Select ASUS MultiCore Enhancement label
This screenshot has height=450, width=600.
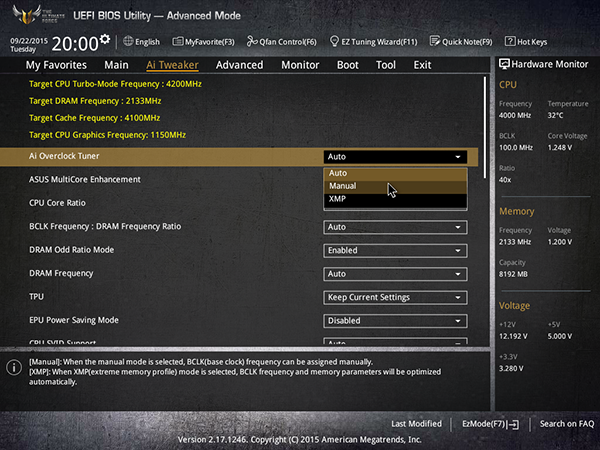point(85,179)
